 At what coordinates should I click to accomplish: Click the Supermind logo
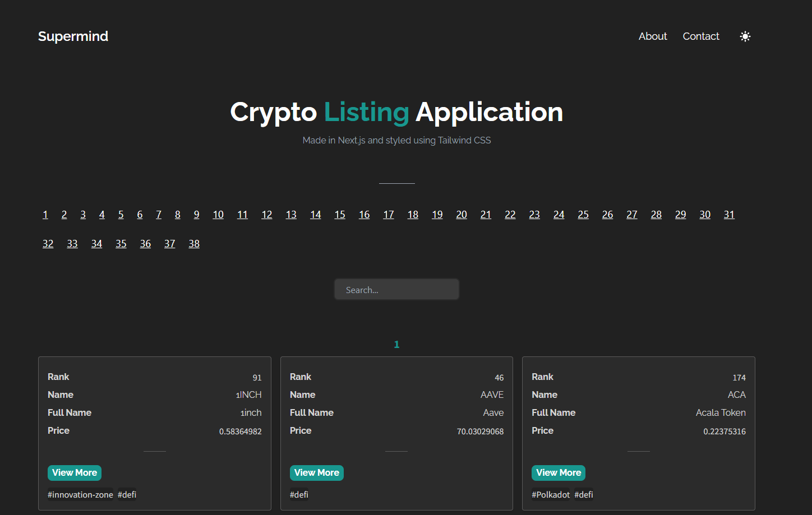click(72, 36)
